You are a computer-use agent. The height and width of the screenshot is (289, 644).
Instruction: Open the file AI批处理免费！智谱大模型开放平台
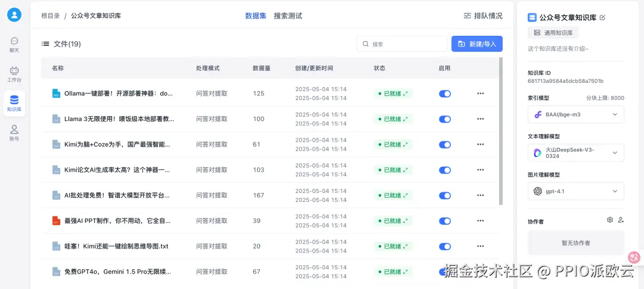pyautogui.click(x=117, y=195)
